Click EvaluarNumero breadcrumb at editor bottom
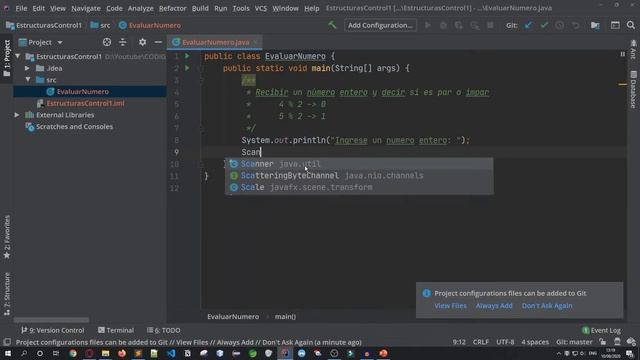This screenshot has height=360, width=640. [233, 316]
